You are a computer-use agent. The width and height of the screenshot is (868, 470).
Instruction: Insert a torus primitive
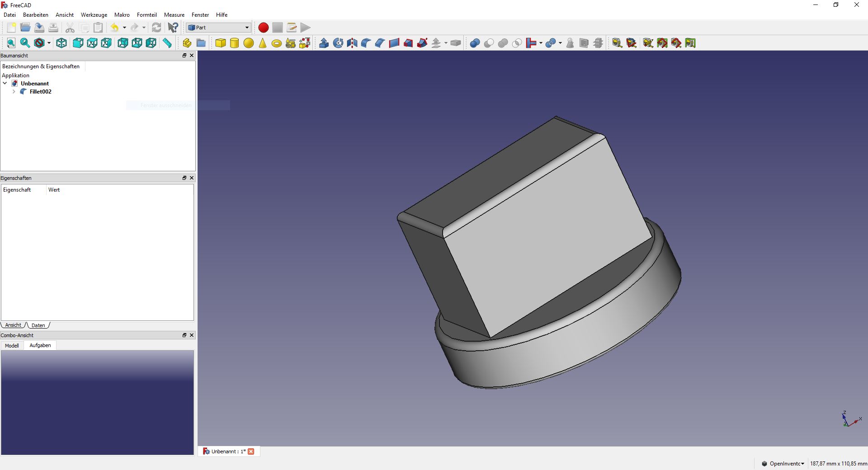click(277, 43)
